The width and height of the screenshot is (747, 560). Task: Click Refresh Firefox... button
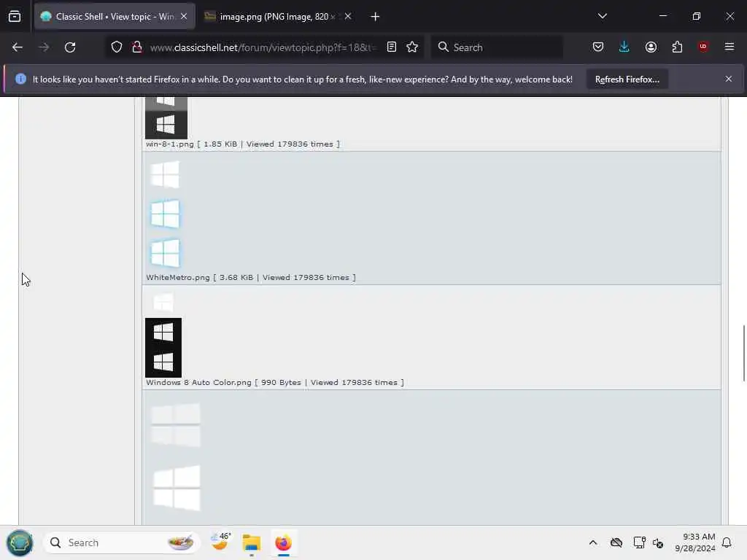click(627, 79)
